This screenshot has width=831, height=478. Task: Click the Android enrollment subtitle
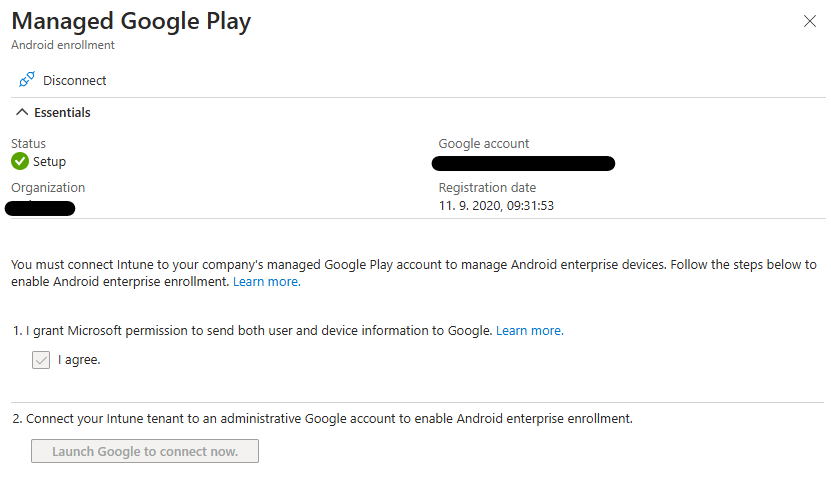point(63,45)
